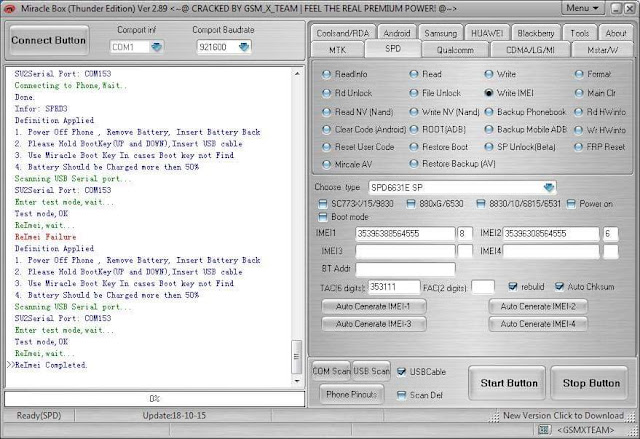
Task: Open the About tab
Action: tap(616, 33)
